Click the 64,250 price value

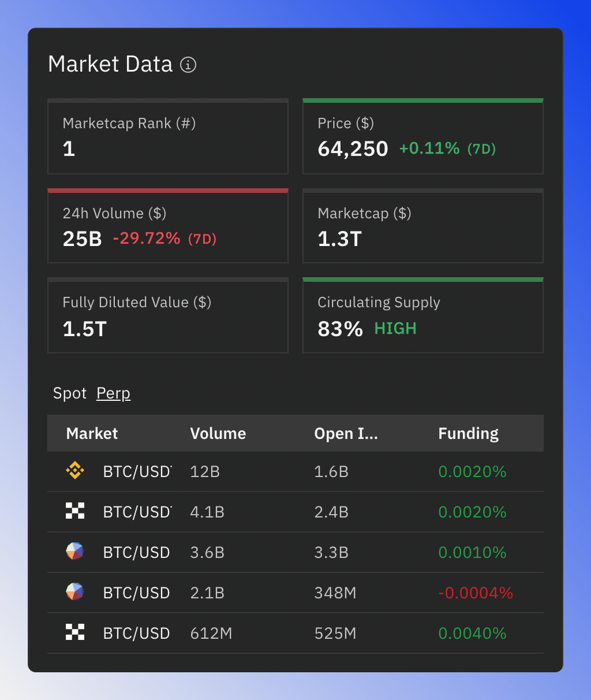pyautogui.click(x=353, y=149)
